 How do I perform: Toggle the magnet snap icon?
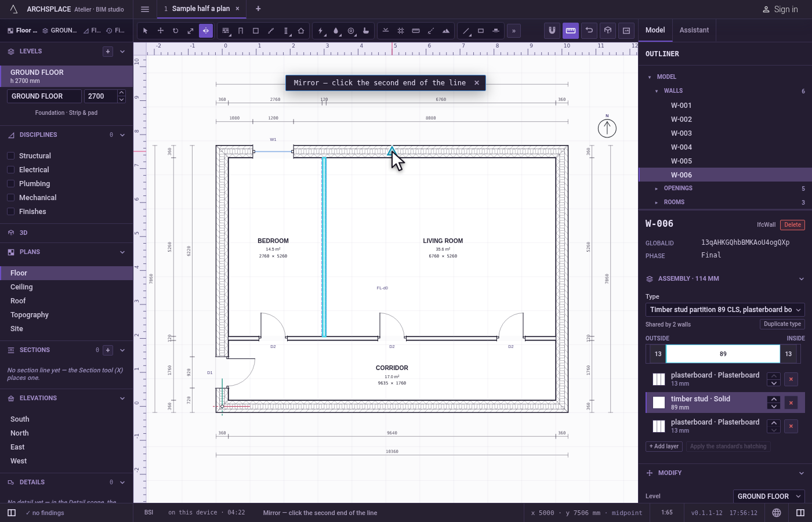coord(552,31)
